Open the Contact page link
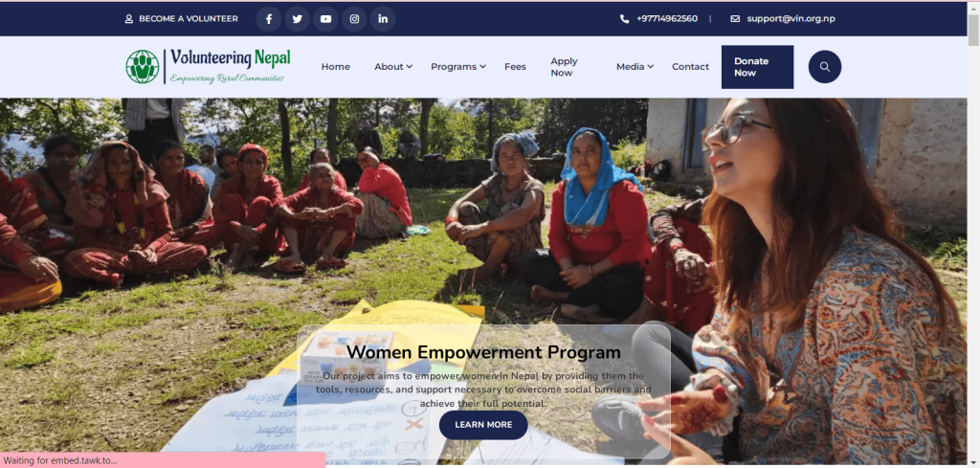This screenshot has width=980, height=468. pyautogui.click(x=690, y=67)
